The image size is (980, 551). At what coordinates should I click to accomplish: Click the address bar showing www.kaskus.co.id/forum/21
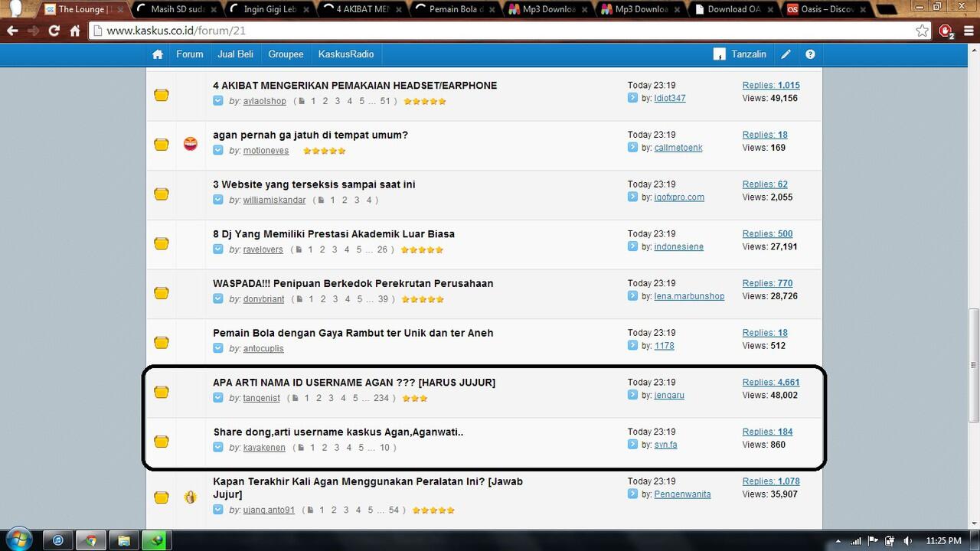pos(501,31)
